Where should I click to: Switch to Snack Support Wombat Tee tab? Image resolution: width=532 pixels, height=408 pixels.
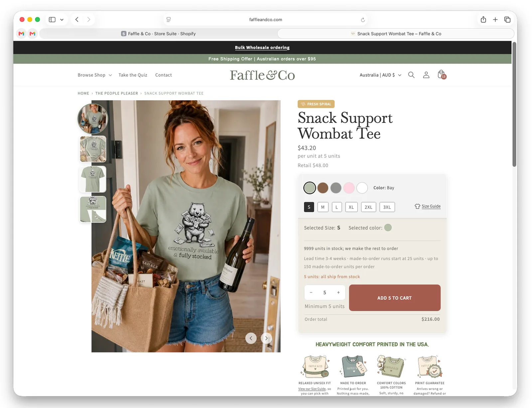396,34
